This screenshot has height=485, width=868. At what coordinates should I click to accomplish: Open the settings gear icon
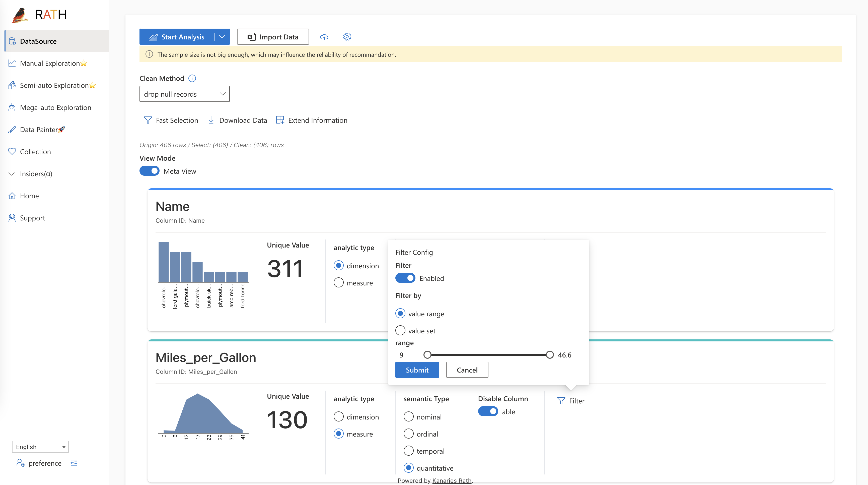click(x=347, y=37)
